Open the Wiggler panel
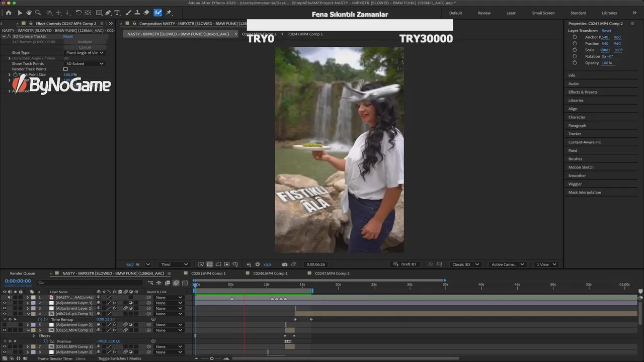The image size is (644, 362). pyautogui.click(x=575, y=184)
